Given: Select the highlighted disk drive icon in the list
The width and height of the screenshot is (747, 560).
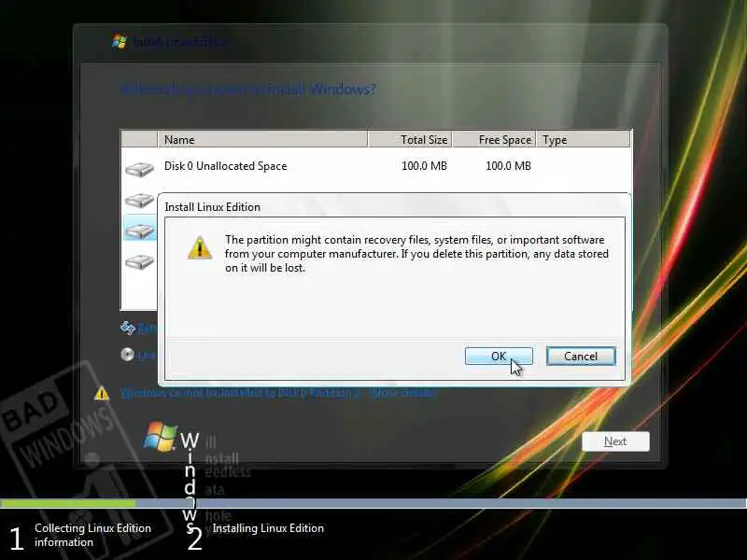Looking at the screenshot, I should (x=139, y=231).
